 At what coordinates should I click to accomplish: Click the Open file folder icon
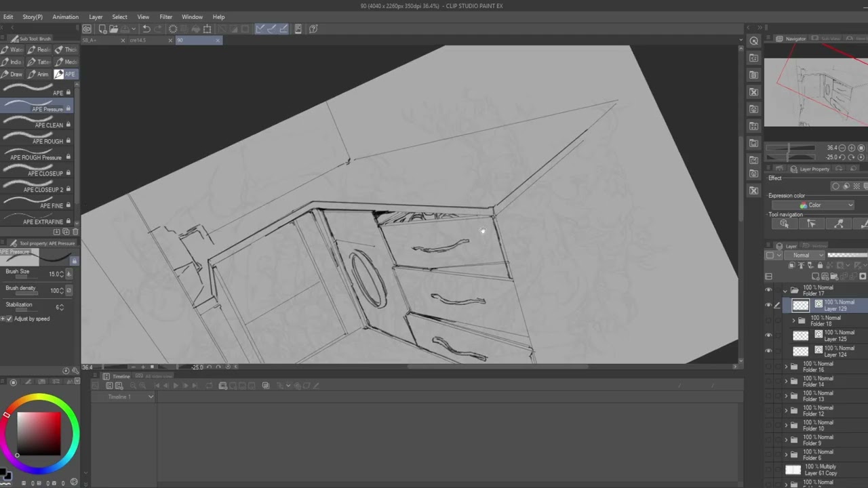click(x=113, y=29)
